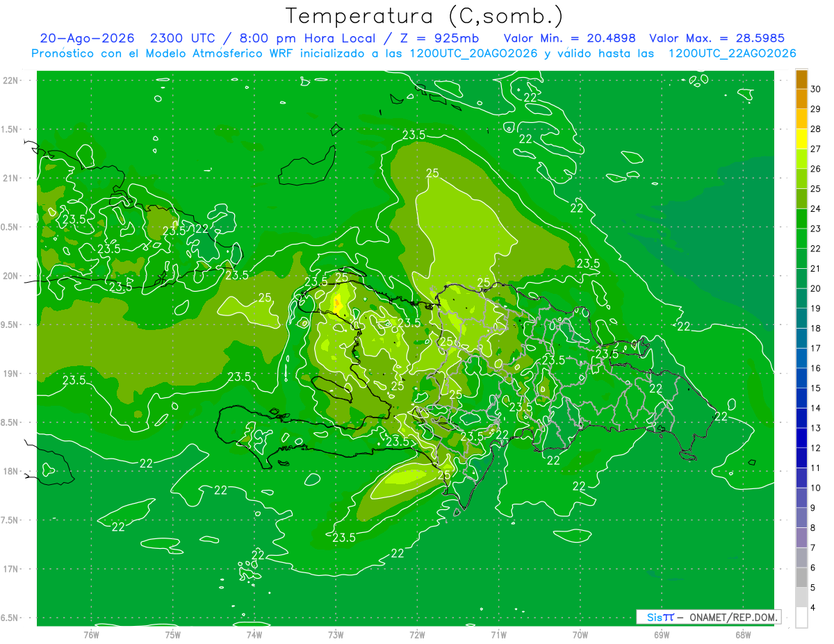Pick the yellow swatch between 27 and 28

[801, 139]
